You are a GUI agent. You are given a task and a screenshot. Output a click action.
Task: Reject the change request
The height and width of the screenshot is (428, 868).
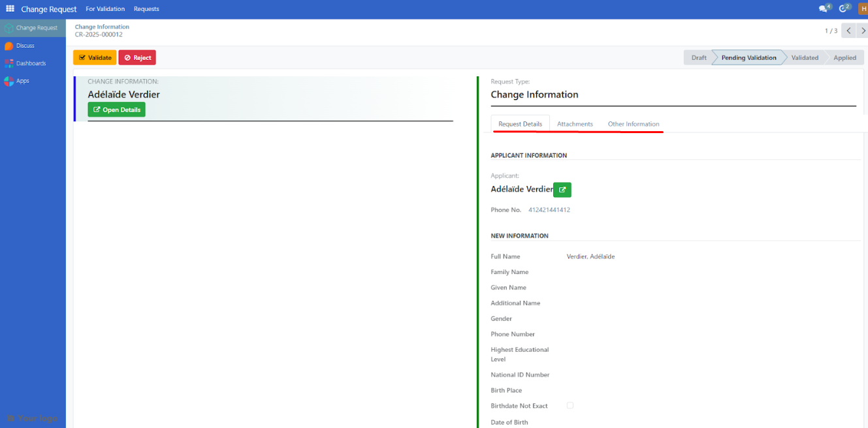click(x=137, y=57)
